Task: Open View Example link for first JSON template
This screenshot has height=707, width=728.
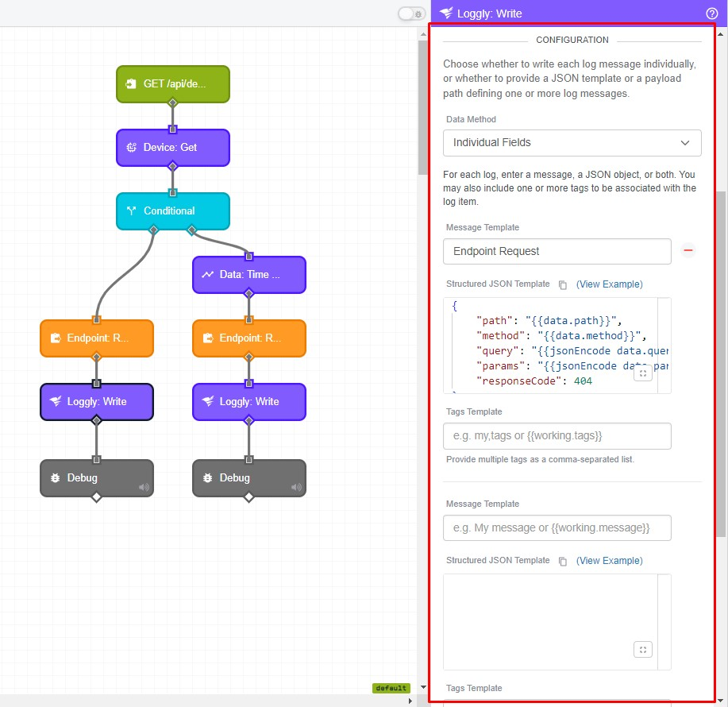Action: [609, 284]
